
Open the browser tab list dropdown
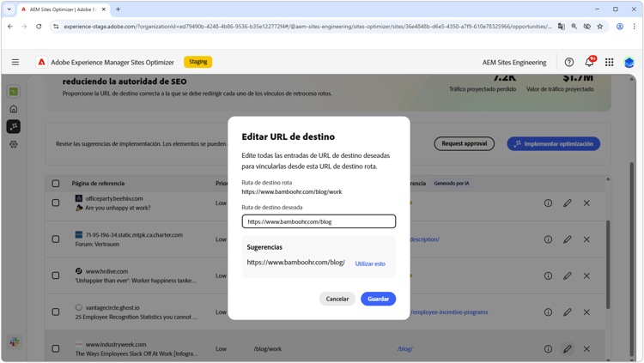(9, 9)
